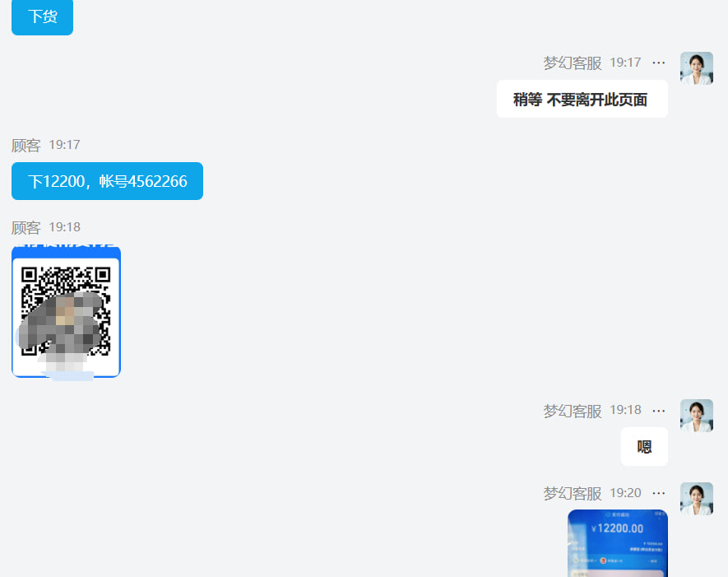
Task: Open the ¥12200.00 payment screenshot thumbnail
Action: coord(618,543)
